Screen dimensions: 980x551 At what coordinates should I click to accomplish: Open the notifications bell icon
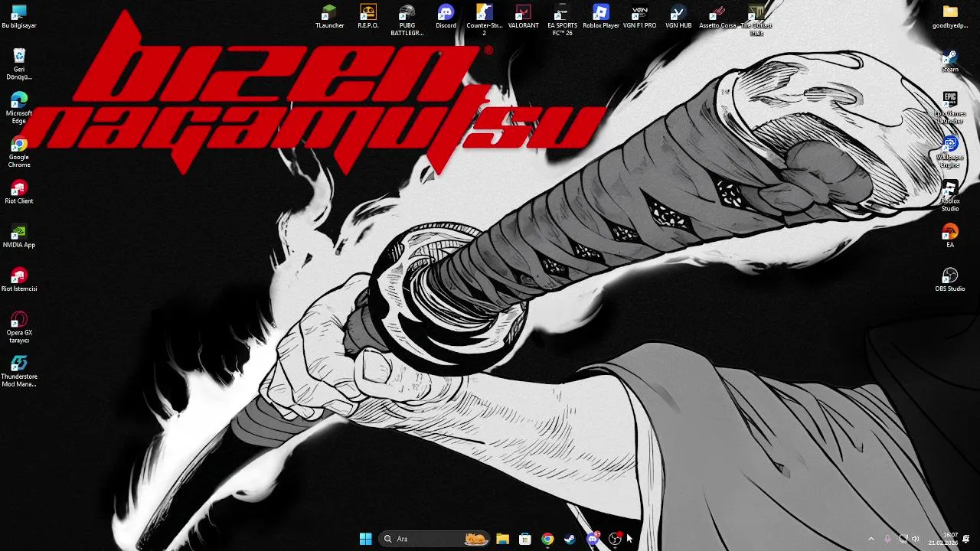tap(966, 539)
